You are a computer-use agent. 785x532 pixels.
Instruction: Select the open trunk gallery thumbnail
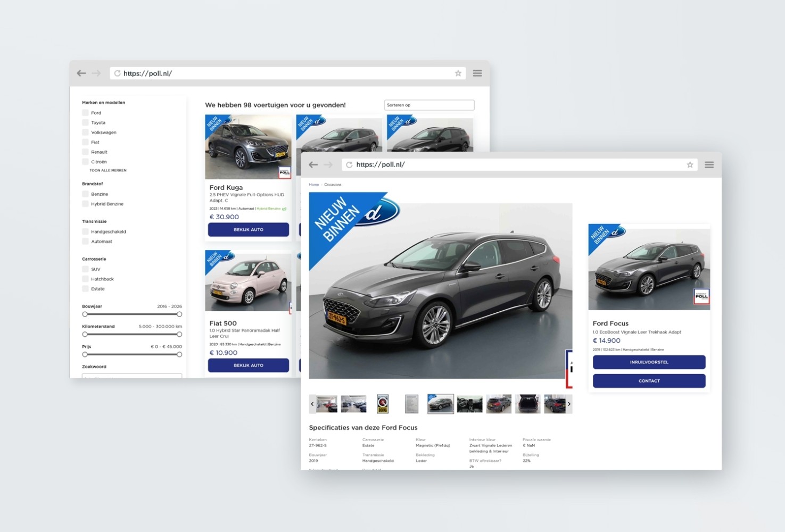coord(527,404)
